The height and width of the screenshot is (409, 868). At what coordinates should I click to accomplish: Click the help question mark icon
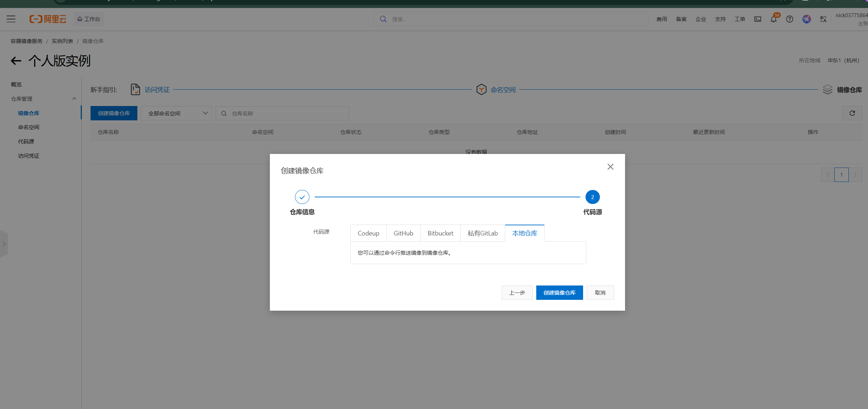(x=789, y=19)
